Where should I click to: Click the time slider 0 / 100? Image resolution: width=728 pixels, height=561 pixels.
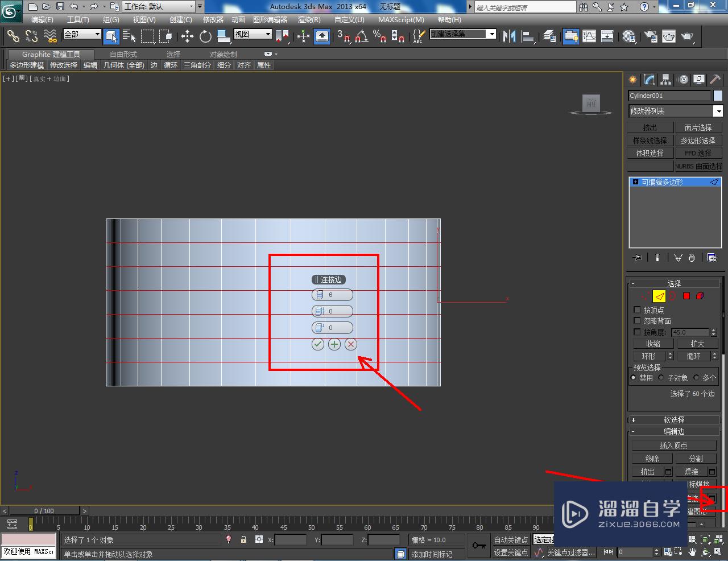pyautogui.click(x=44, y=510)
